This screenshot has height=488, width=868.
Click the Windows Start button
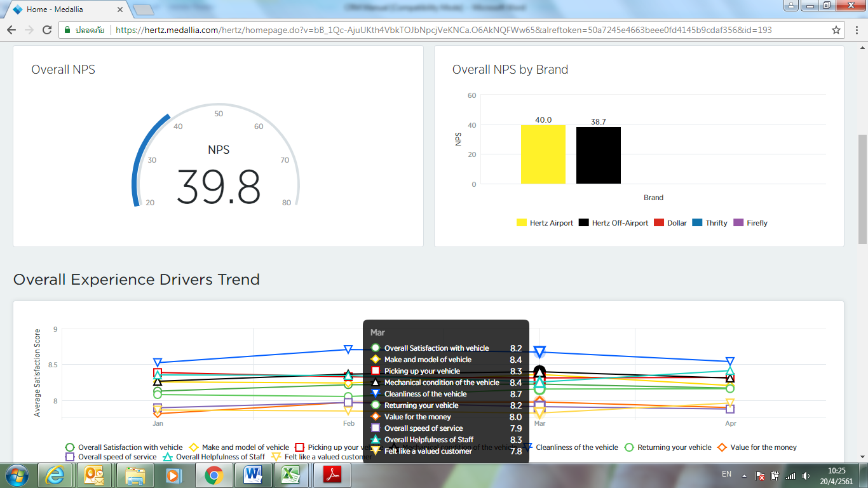(17, 475)
